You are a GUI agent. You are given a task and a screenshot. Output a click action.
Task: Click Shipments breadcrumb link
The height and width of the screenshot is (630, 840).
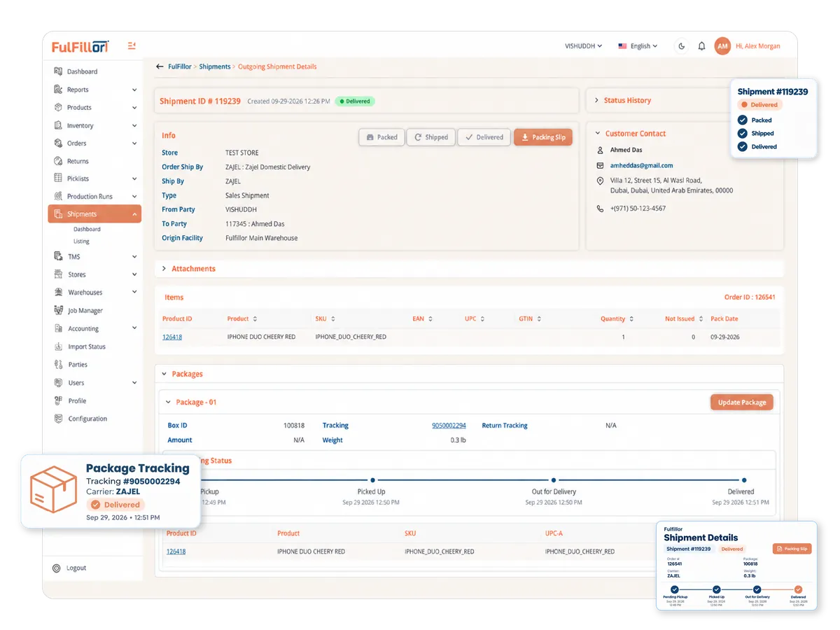click(x=215, y=66)
